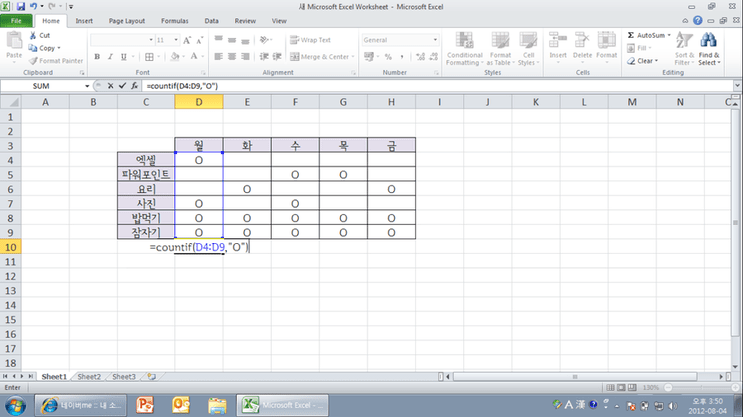The height and width of the screenshot is (417, 743).
Task: Switch to the Formulas ribbon tab
Action: coord(174,21)
